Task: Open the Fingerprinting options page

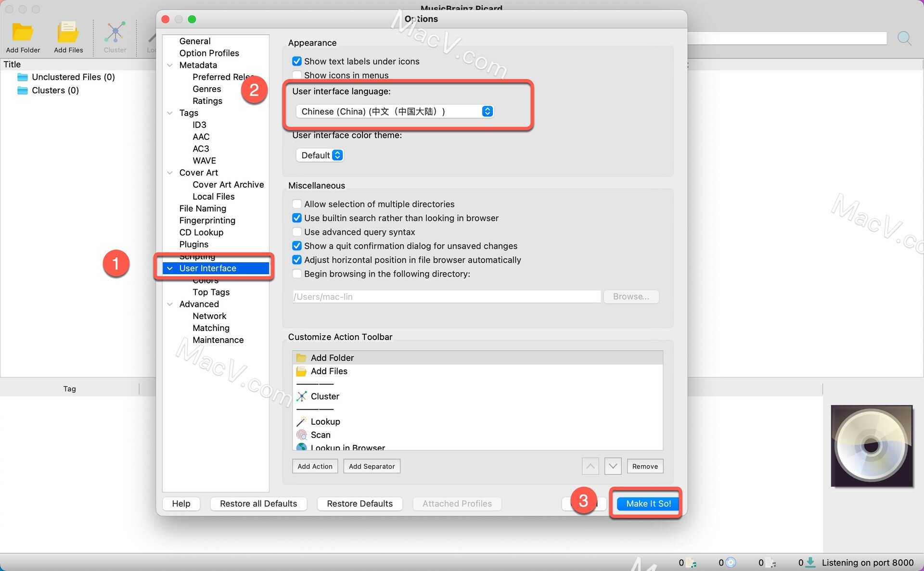Action: [x=207, y=221]
